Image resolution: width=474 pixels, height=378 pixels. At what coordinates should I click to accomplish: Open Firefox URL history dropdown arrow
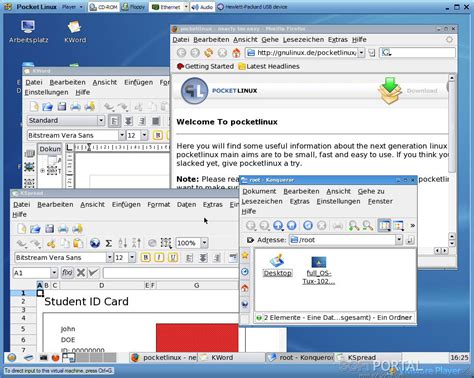(361, 53)
